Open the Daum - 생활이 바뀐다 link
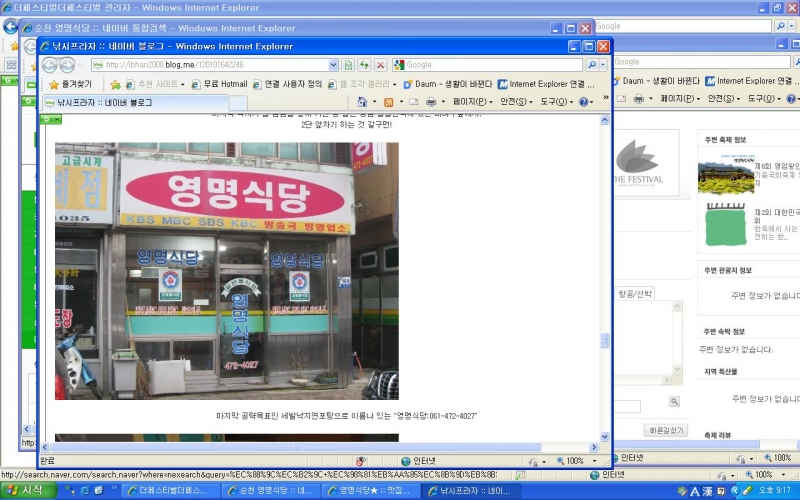The image size is (800, 500). (x=447, y=84)
